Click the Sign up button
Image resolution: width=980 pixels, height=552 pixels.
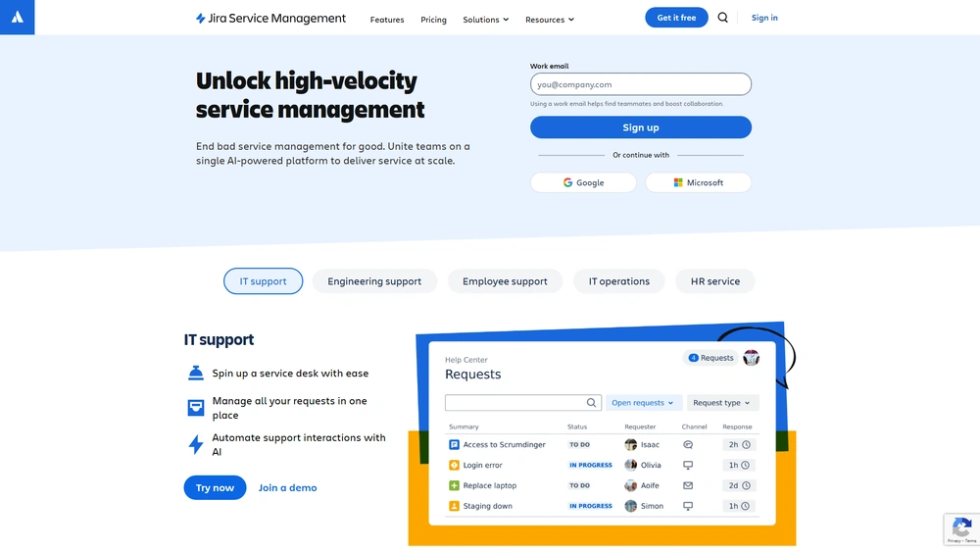click(x=641, y=126)
